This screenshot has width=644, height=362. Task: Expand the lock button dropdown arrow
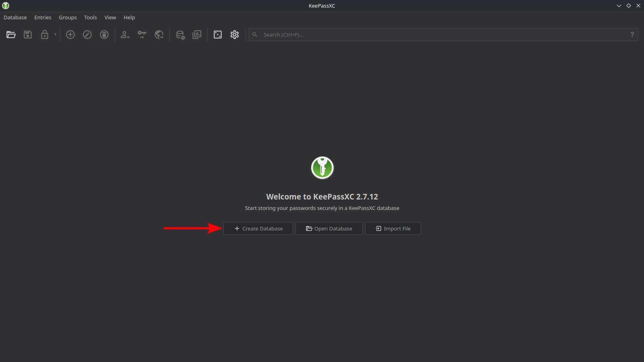[x=55, y=35]
